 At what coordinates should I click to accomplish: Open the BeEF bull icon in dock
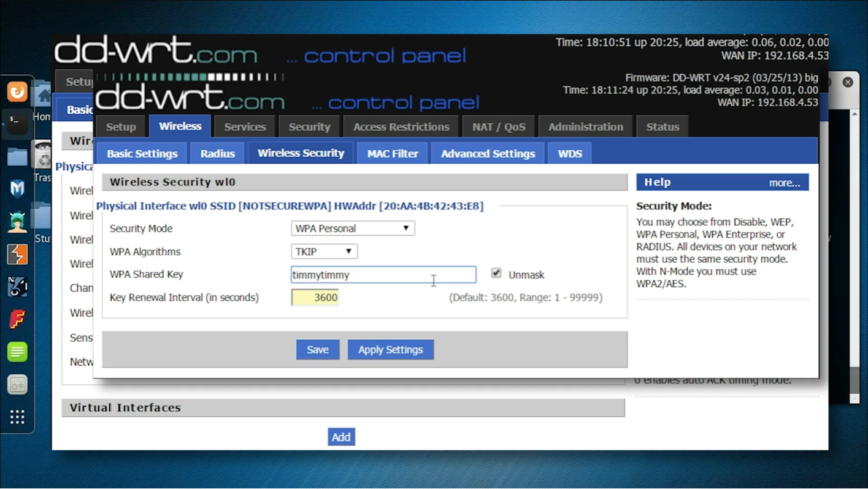point(17,287)
